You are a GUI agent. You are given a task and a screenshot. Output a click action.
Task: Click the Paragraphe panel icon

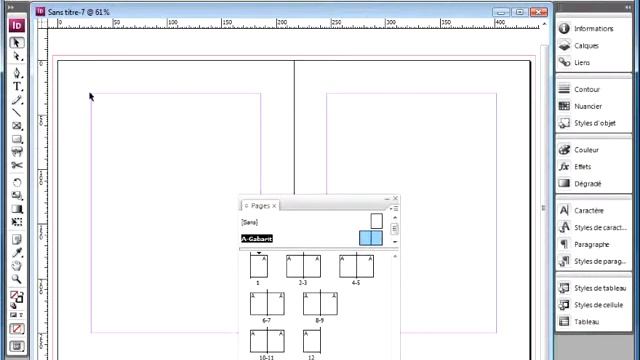point(564,244)
